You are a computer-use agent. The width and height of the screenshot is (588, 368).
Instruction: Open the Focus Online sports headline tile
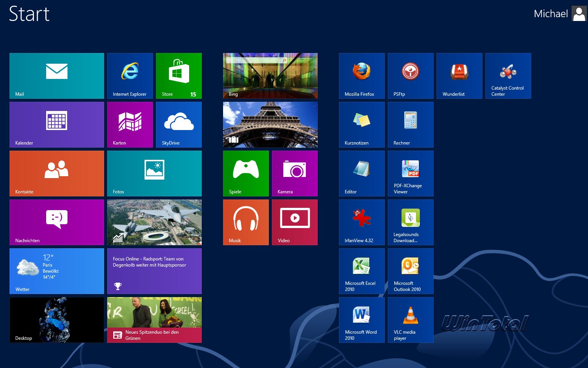(x=154, y=271)
